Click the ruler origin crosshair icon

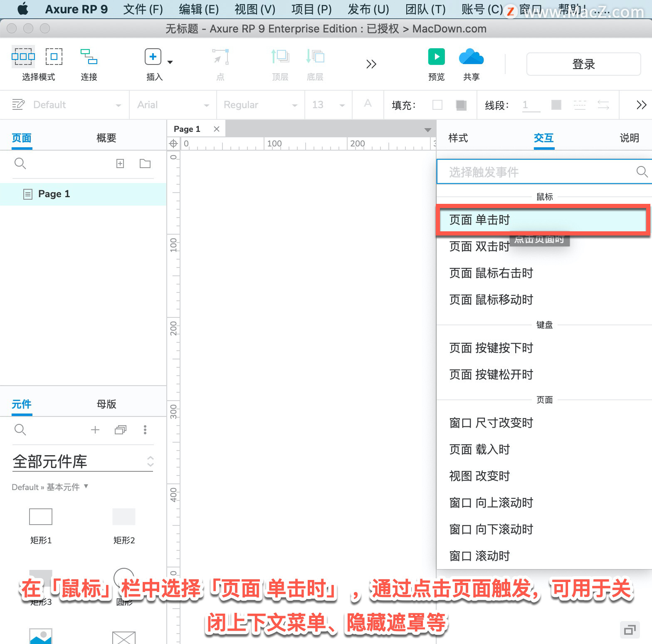173,144
